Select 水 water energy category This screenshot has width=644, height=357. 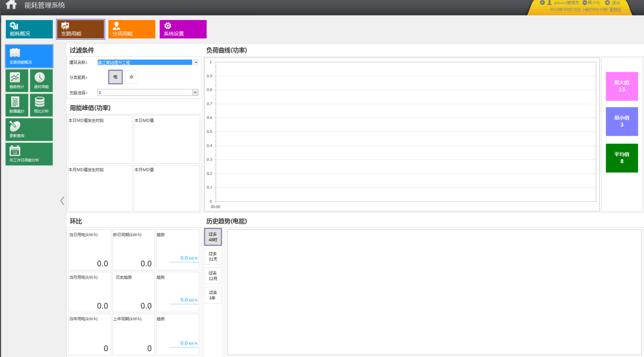(132, 77)
